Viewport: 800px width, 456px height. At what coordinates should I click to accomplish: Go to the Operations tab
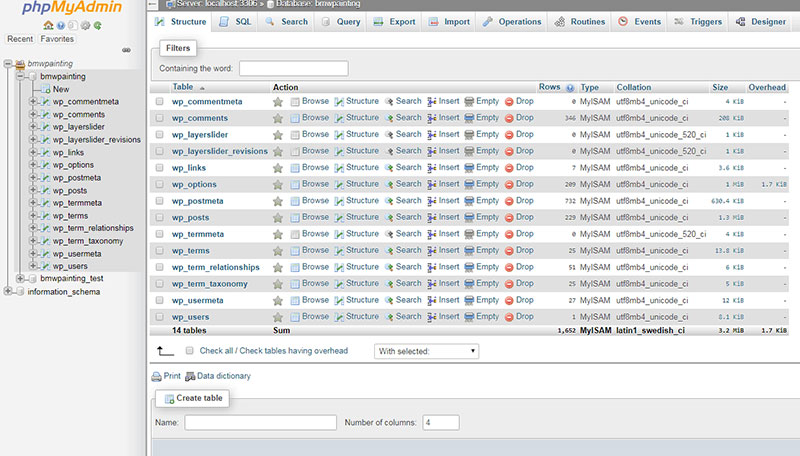512,22
